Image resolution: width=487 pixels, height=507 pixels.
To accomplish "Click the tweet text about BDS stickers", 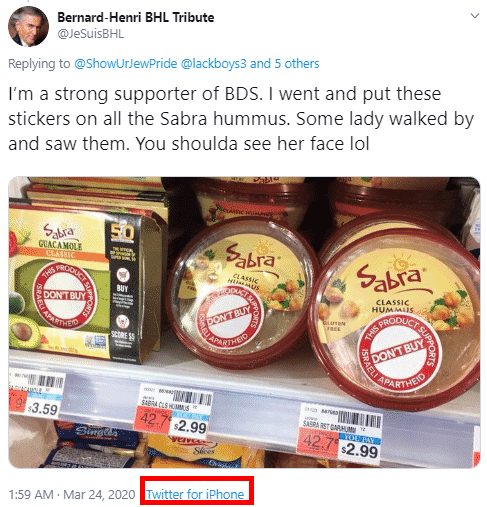I will pos(241,119).
